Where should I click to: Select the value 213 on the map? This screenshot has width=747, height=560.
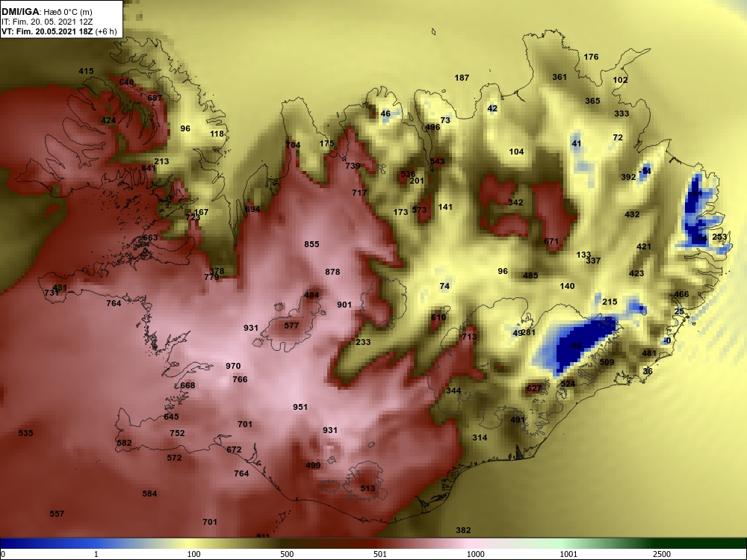(x=161, y=161)
